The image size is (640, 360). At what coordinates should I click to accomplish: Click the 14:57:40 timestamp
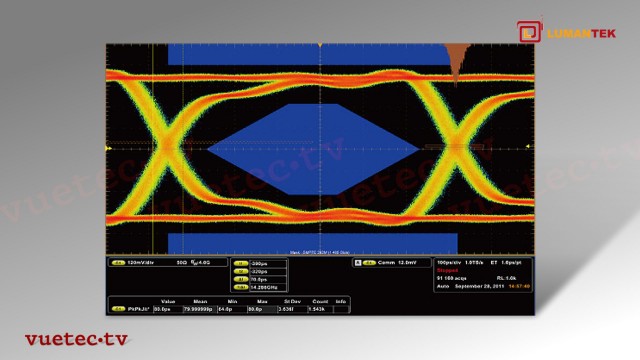coord(519,286)
